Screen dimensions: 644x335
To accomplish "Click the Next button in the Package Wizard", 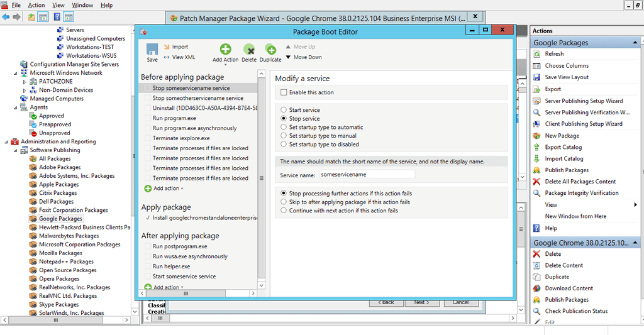I will click(x=422, y=302).
